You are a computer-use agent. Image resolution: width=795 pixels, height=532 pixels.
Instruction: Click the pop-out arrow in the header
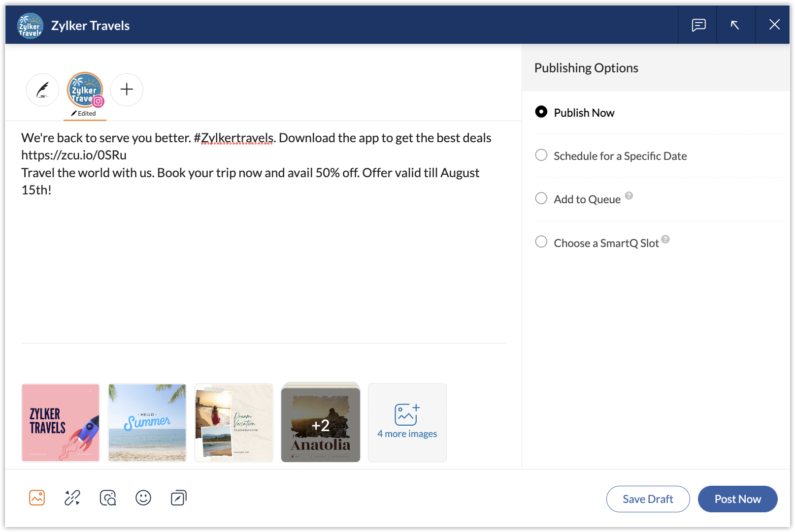pos(735,25)
